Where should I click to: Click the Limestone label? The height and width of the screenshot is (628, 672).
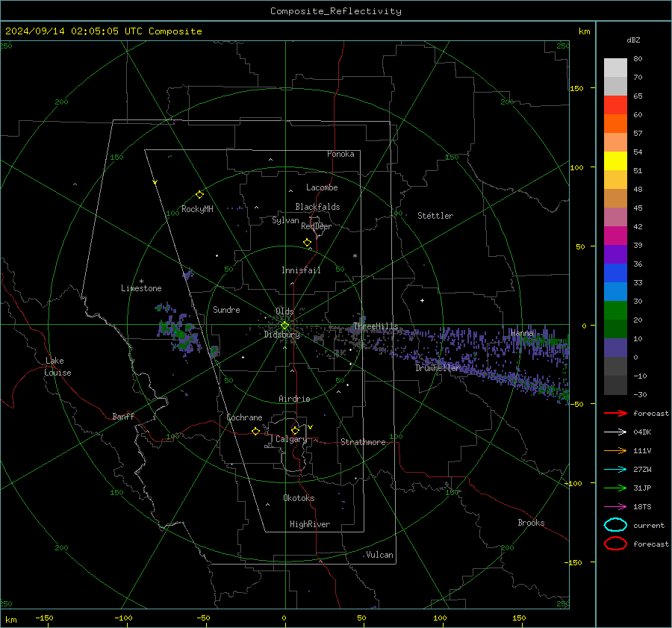click(x=141, y=288)
